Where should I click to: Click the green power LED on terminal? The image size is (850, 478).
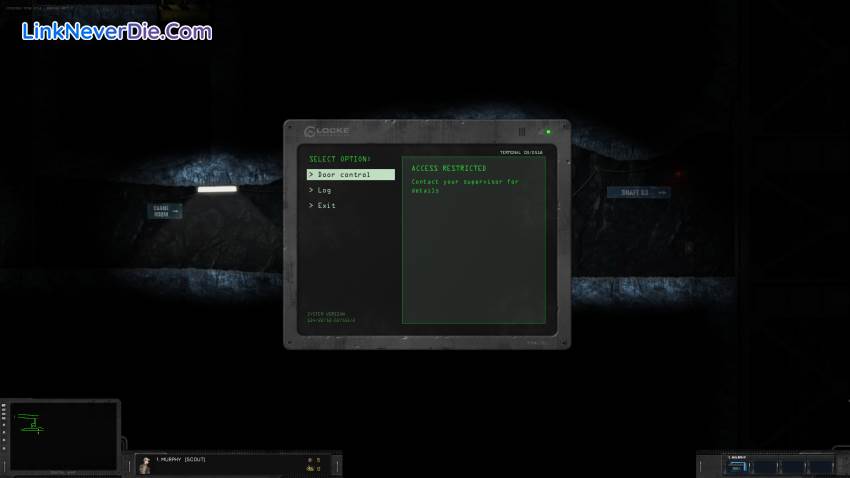(x=548, y=132)
